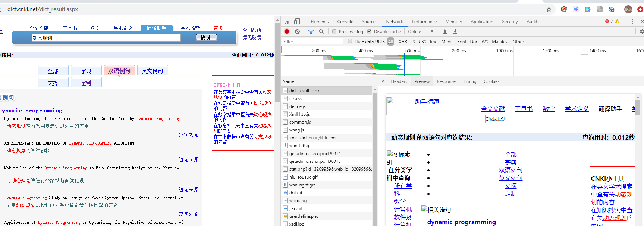Click red error count badge
The width and height of the screenshot is (644, 226).
[609, 22]
